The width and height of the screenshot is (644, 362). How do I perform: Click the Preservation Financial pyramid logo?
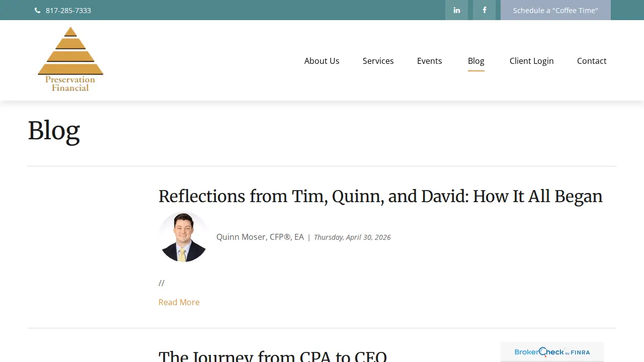(x=70, y=59)
